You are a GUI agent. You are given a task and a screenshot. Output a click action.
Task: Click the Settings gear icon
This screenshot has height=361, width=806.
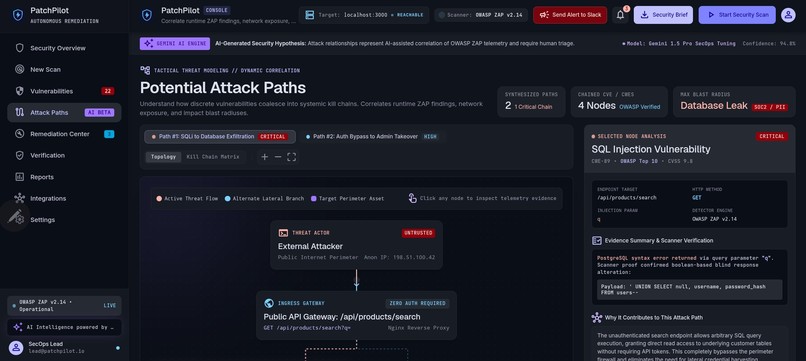pos(20,220)
